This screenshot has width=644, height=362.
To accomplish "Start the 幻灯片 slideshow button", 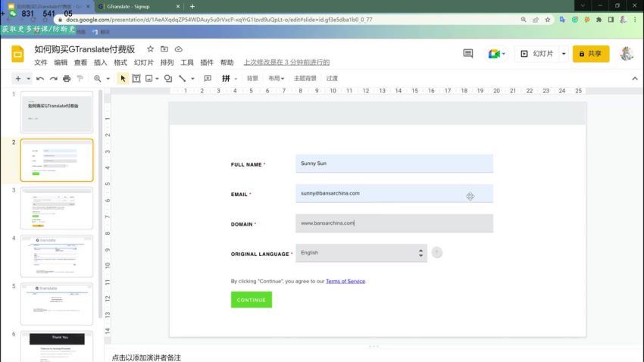I will [x=537, y=54].
